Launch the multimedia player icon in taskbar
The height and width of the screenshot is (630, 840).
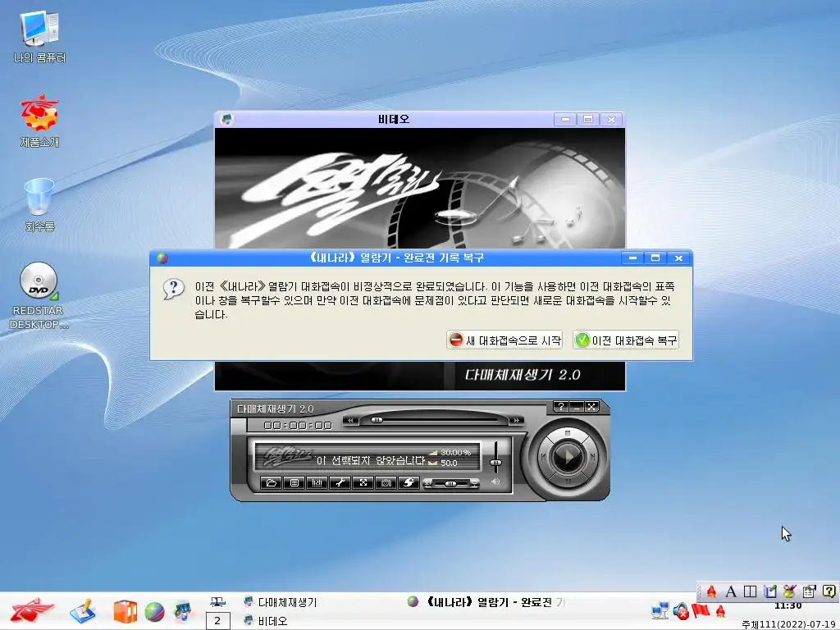click(183, 611)
